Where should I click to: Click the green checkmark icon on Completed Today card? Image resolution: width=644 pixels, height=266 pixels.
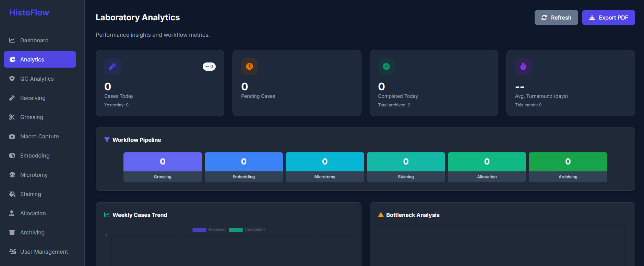(x=386, y=67)
